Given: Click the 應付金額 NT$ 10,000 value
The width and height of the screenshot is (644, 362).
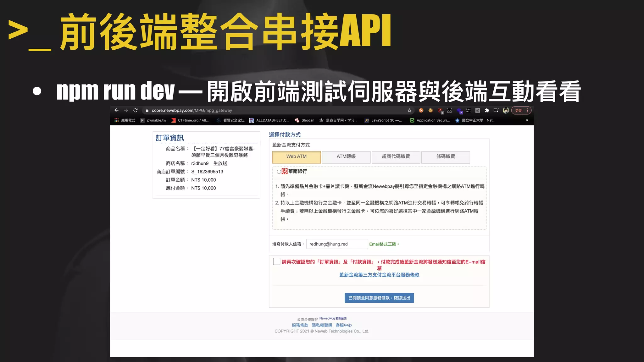Looking at the screenshot, I should 203,188.
